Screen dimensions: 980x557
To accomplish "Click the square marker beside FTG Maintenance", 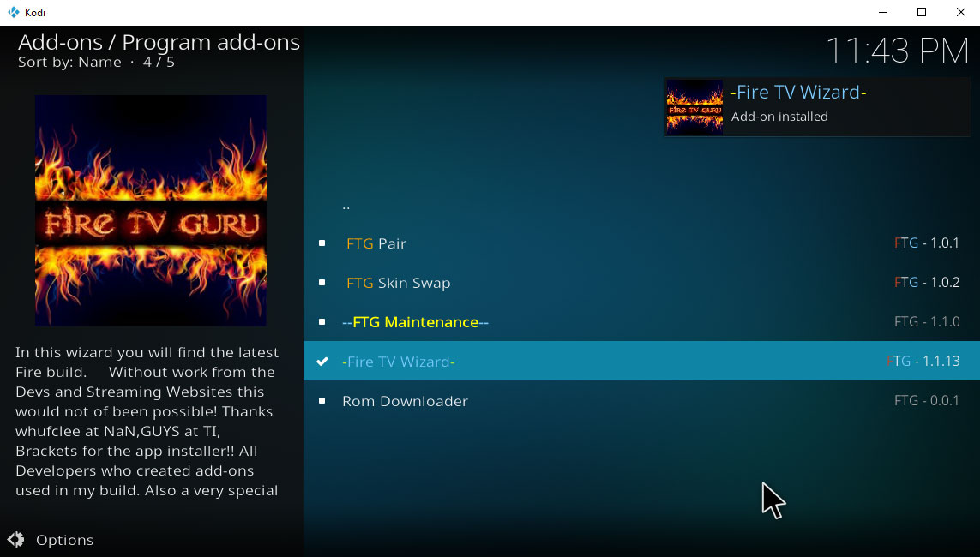I will 322,322.
